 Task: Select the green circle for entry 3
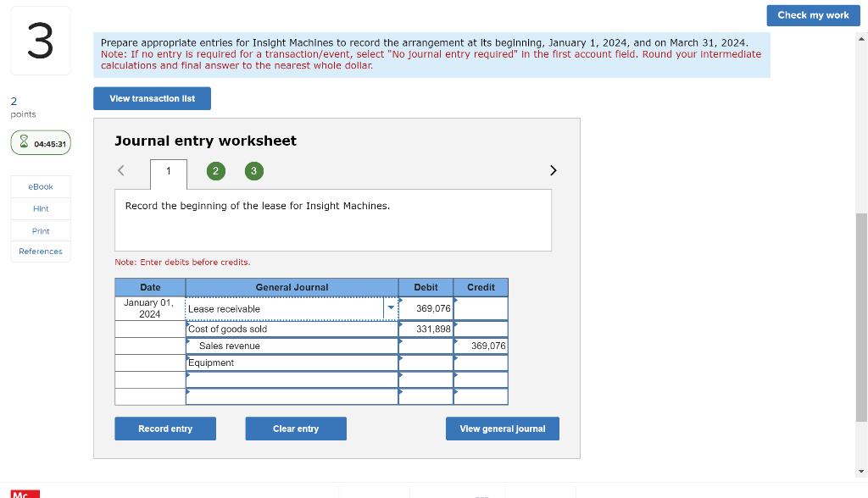253,170
